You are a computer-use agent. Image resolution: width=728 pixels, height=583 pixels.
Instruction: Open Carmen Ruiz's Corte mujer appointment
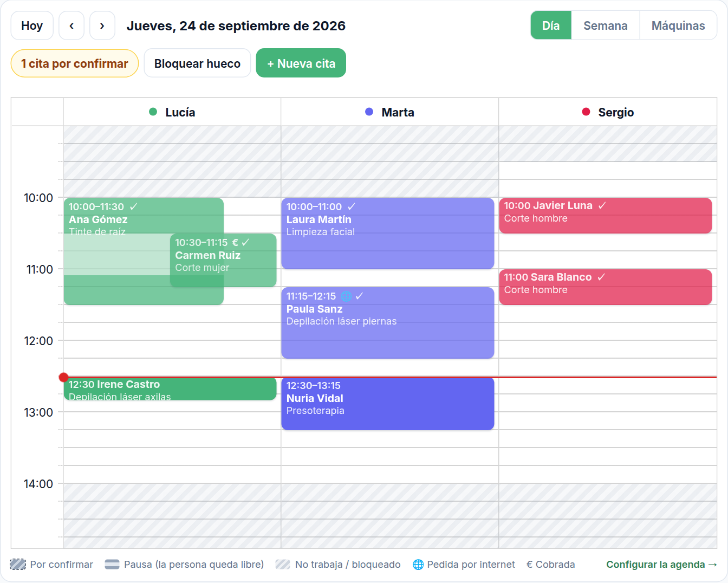click(223, 260)
